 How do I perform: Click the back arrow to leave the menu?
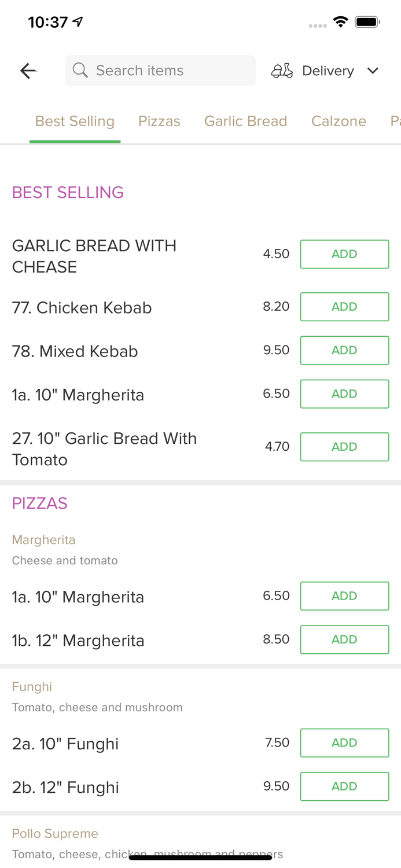tap(28, 71)
